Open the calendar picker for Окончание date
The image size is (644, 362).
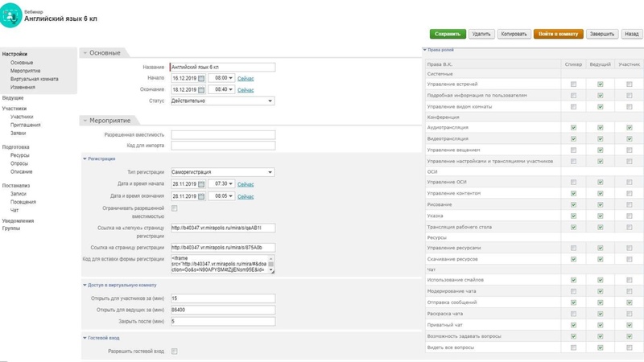click(202, 90)
